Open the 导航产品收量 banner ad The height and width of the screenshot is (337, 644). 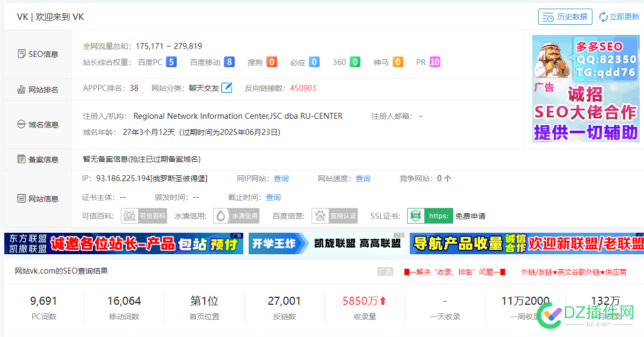coord(527,243)
